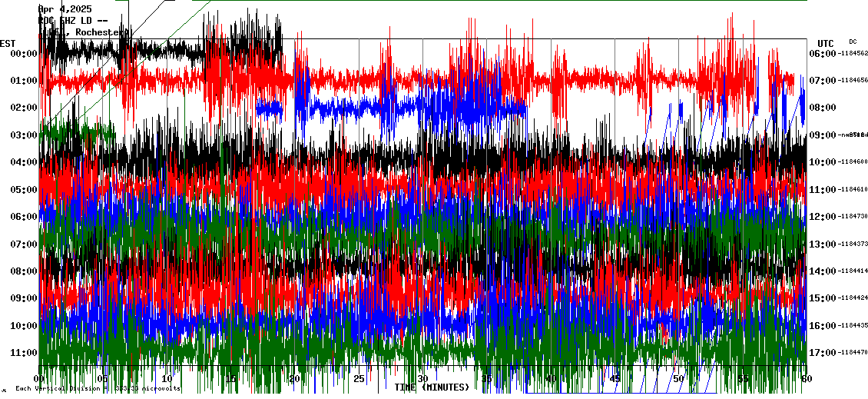The height and width of the screenshot is (399, 868).
Task: Click the DC column header
Action: [x=853, y=42]
